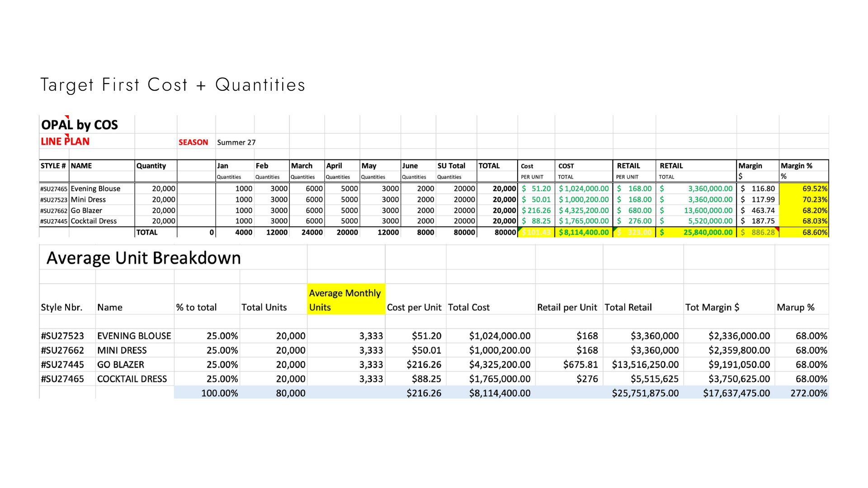Viewport: 868px width, 488px height.
Task: Click the Tot Margin $ column header
Action: coord(712,307)
